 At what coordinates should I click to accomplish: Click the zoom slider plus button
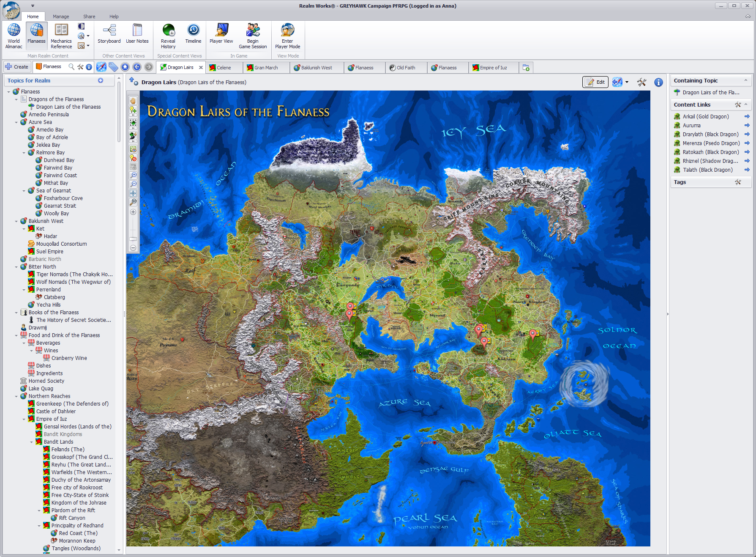[x=133, y=212]
